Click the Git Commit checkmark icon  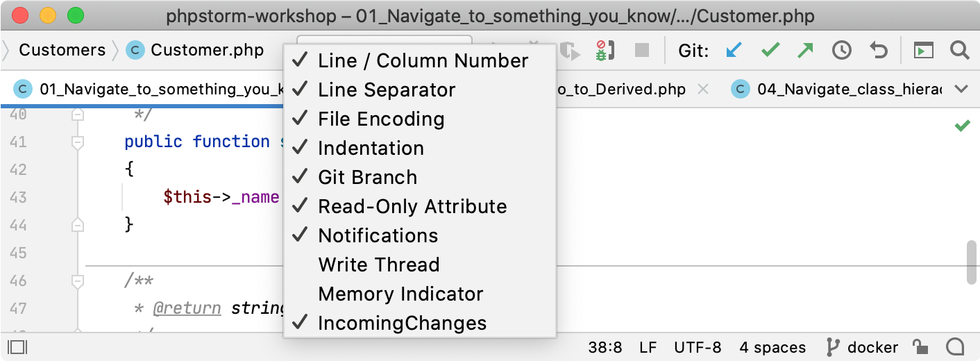point(770,50)
